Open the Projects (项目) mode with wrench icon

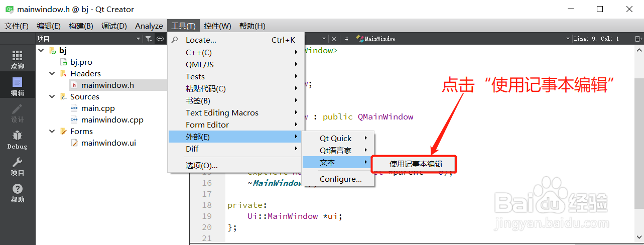point(18,166)
